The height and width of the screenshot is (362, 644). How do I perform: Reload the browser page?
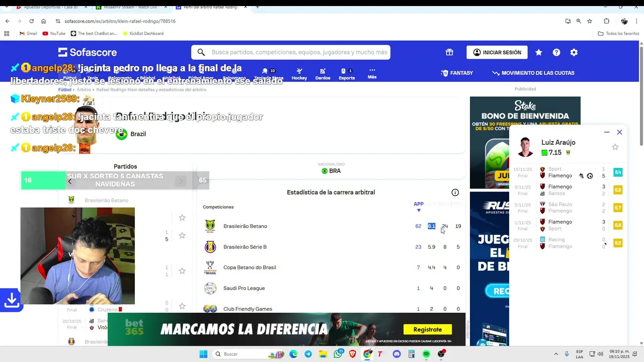[x=31, y=21]
